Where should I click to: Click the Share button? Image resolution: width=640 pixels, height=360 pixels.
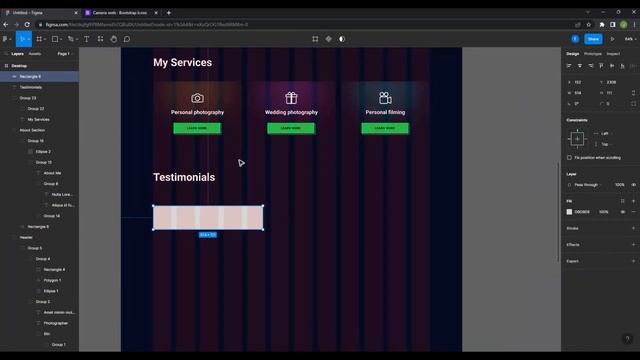click(x=593, y=39)
